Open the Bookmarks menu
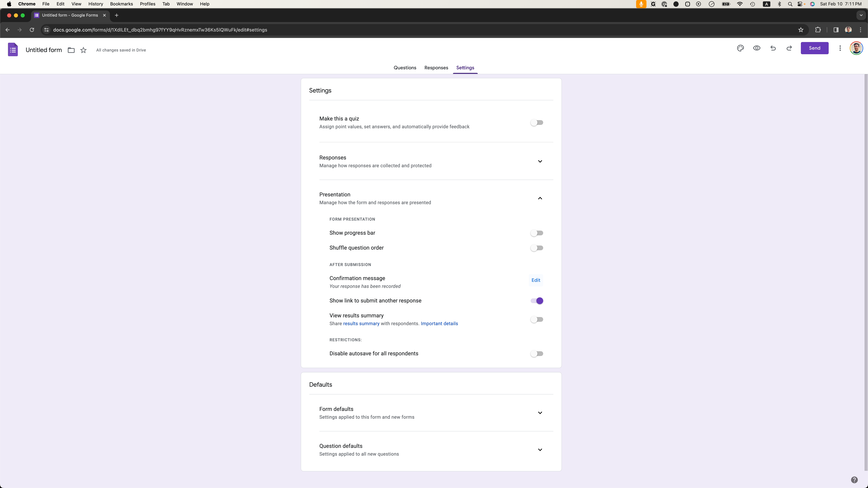 (x=121, y=4)
